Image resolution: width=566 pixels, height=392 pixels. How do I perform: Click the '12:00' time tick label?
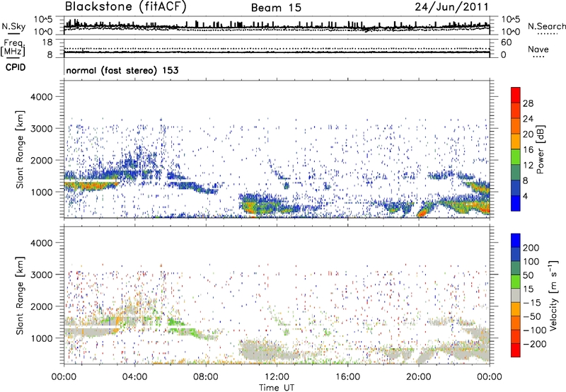click(277, 377)
